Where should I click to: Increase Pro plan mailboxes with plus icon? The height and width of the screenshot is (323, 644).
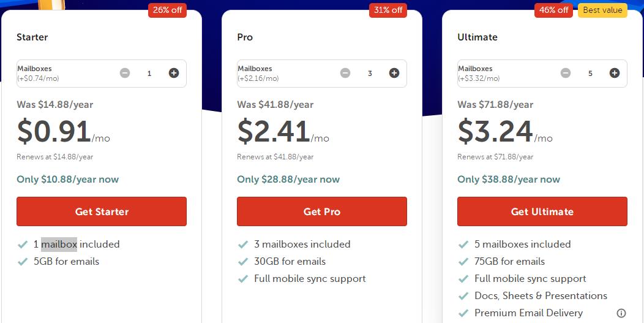click(x=394, y=73)
